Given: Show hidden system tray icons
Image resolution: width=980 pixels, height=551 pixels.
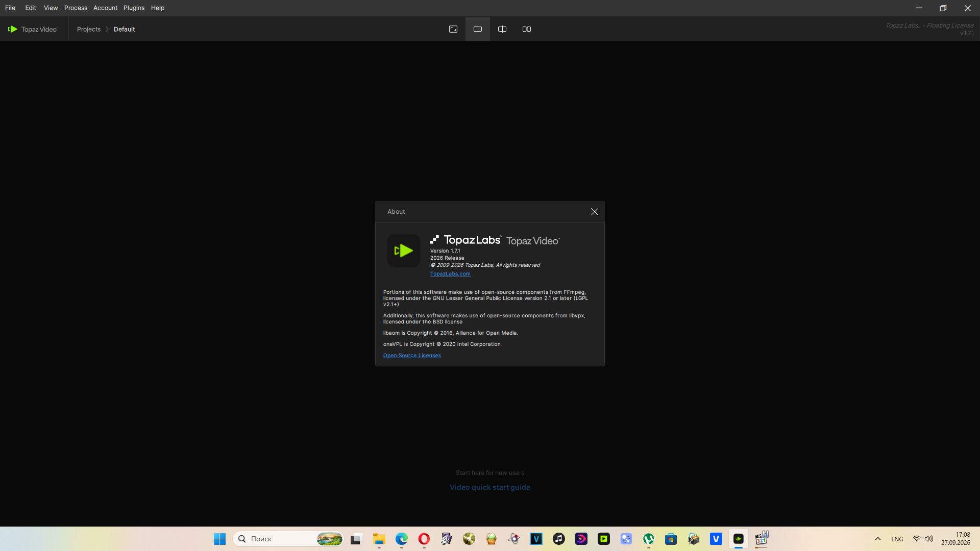Looking at the screenshot, I should (x=878, y=539).
